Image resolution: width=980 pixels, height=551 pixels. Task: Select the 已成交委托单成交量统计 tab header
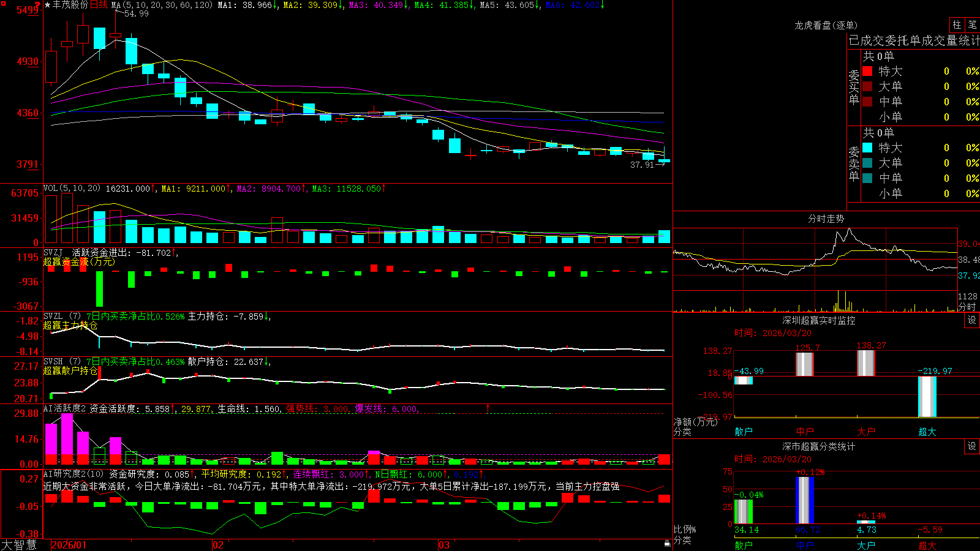(x=914, y=40)
